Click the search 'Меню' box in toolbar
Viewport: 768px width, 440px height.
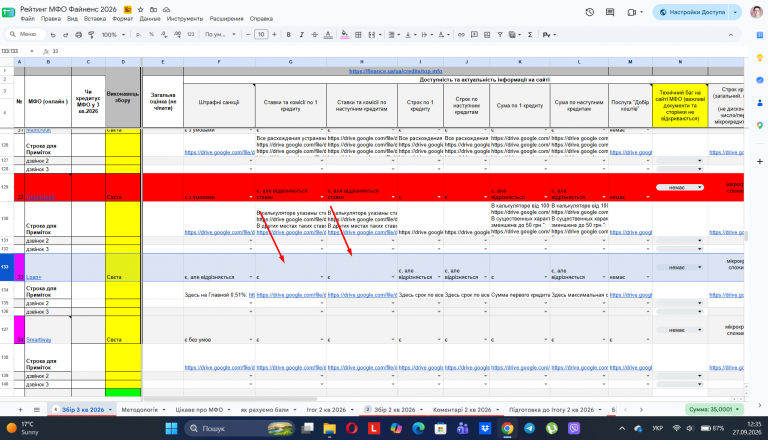[x=25, y=34]
